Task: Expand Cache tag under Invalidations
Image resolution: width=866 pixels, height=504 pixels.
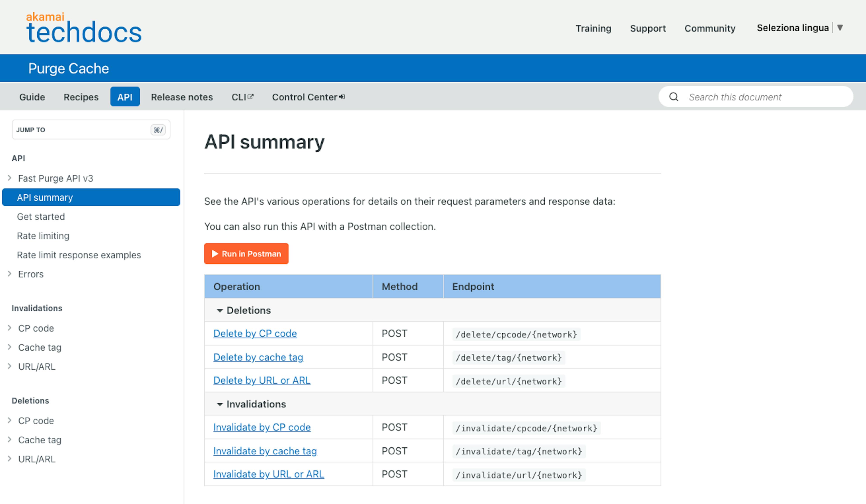Action: pos(10,347)
